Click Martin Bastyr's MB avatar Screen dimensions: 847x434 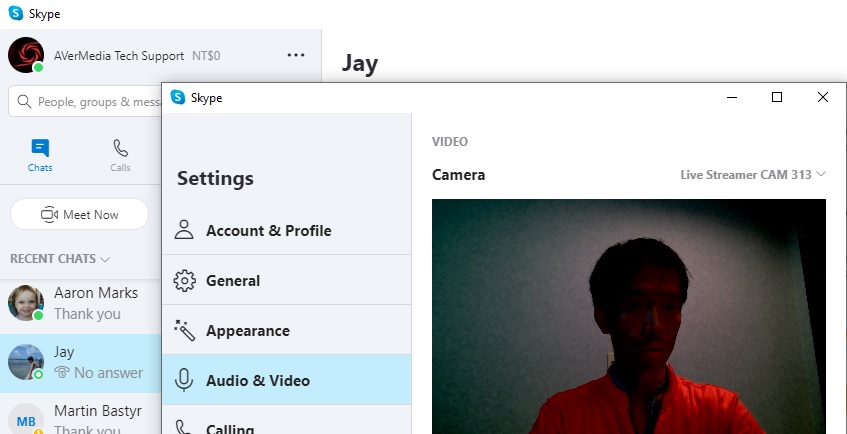25,419
